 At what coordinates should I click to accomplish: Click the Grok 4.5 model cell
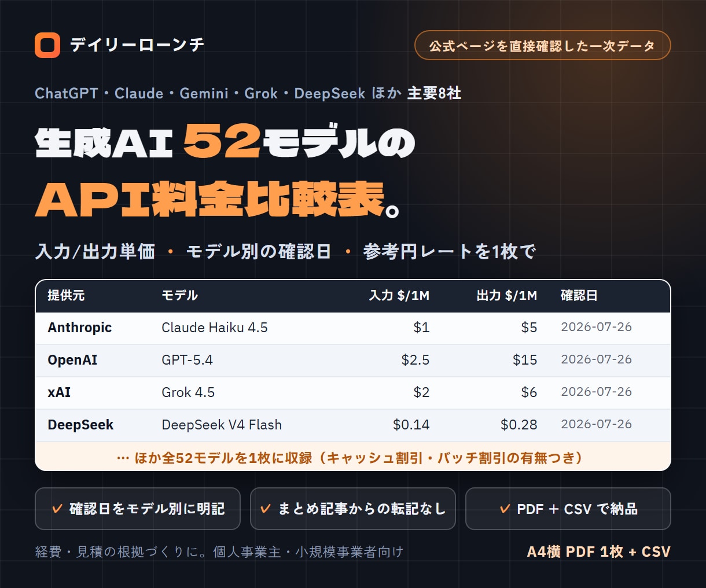[x=188, y=392]
